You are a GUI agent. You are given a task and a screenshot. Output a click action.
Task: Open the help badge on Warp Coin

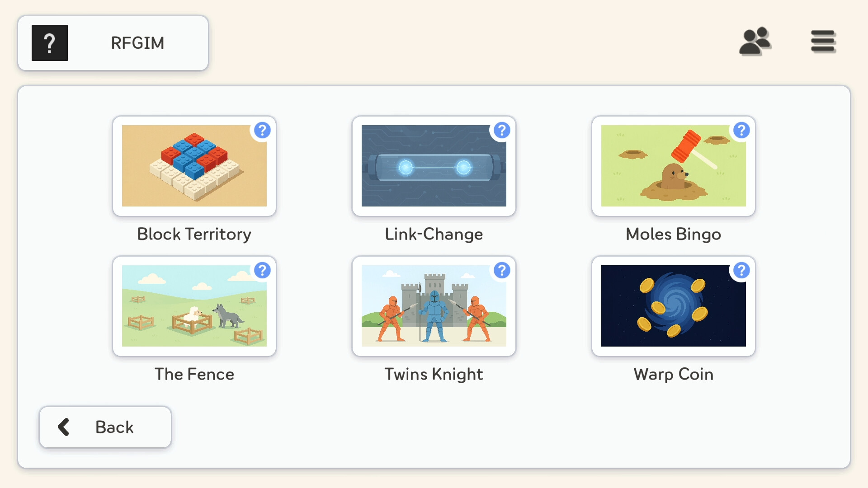[741, 270]
